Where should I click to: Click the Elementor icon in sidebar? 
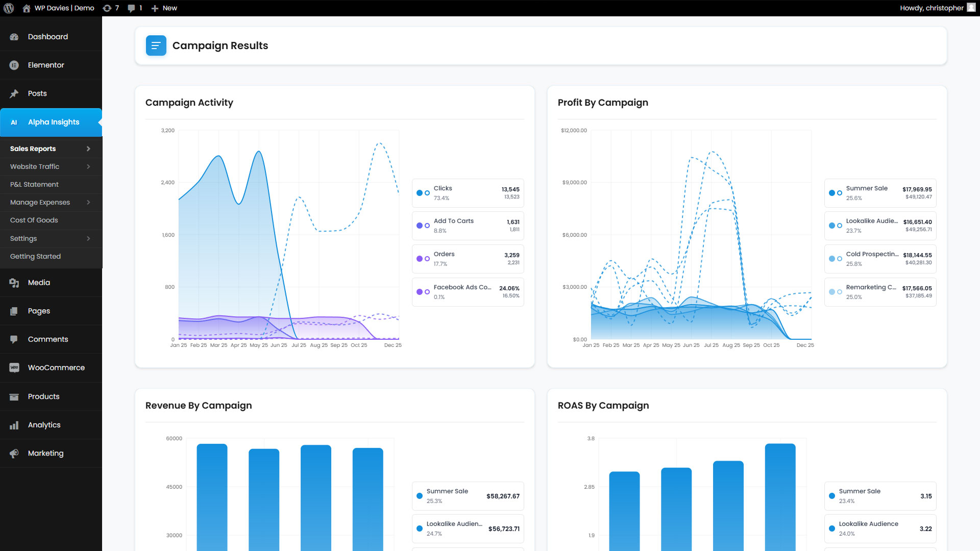[14, 65]
